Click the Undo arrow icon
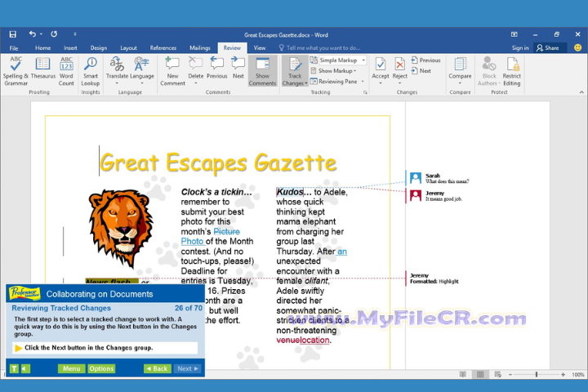The width and height of the screenshot is (588, 392). 32,34
